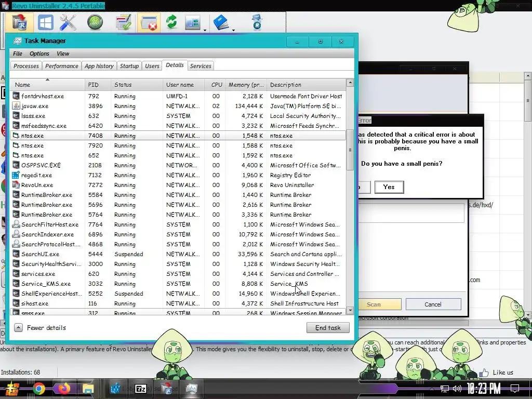Switch to the Startup tab
This screenshot has width=532, height=399.
[129, 66]
